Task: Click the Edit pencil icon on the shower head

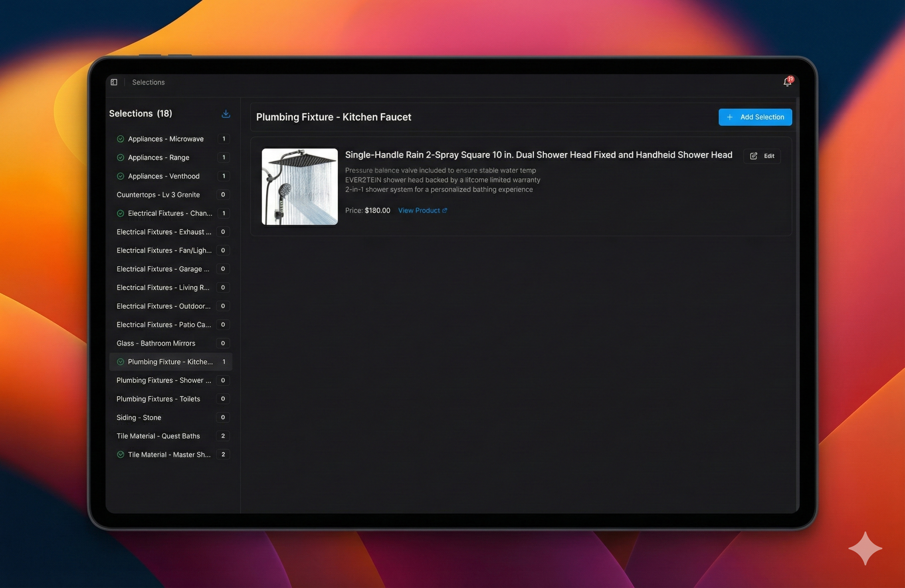Action: (754, 156)
